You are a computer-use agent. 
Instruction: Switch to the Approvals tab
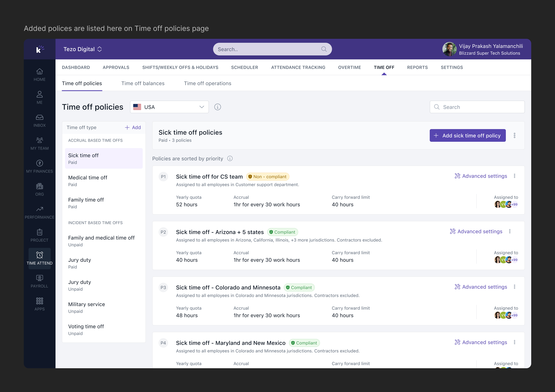[x=116, y=67]
